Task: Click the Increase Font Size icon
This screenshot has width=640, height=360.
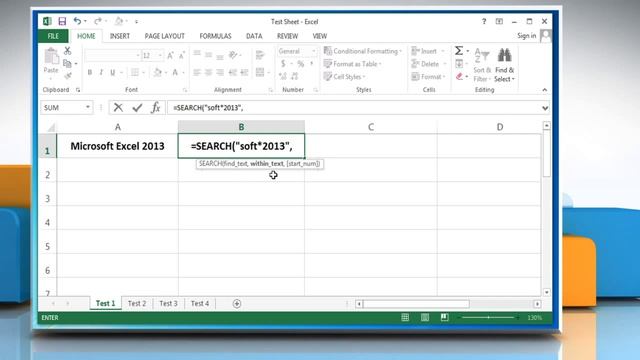Action: point(171,55)
